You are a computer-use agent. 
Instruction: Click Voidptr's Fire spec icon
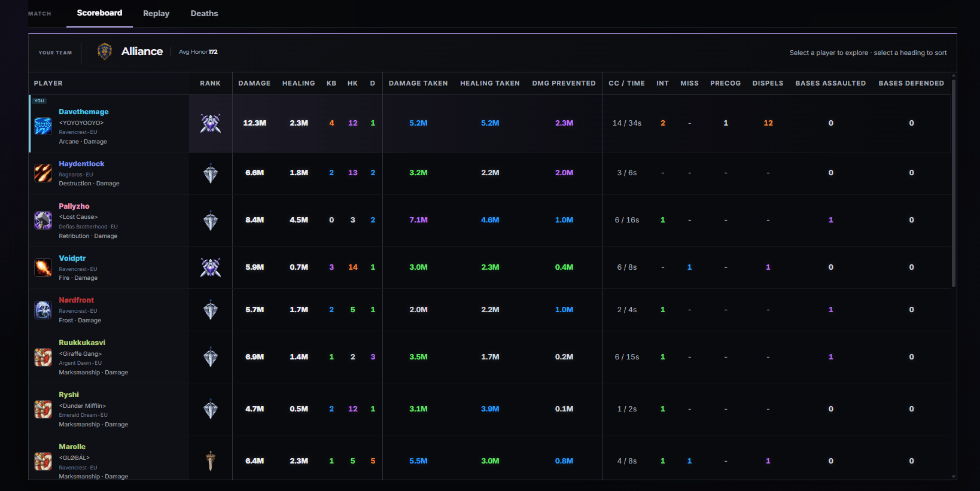(43, 267)
